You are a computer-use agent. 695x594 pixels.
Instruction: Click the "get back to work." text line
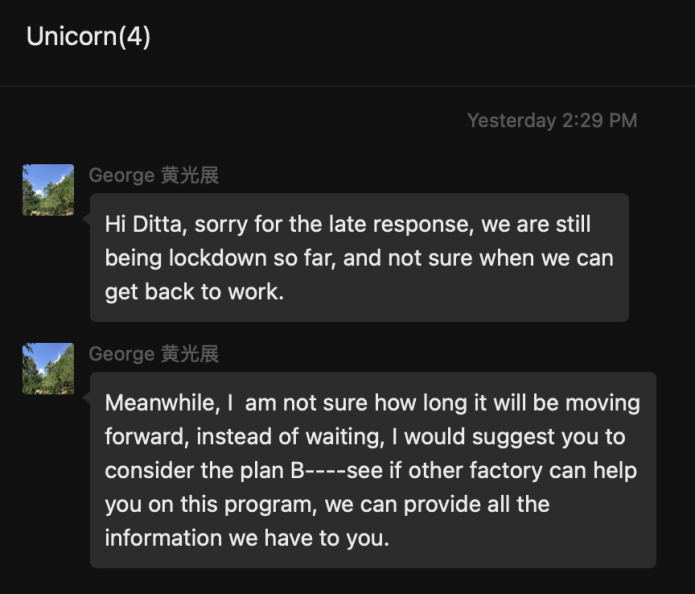coord(194,292)
